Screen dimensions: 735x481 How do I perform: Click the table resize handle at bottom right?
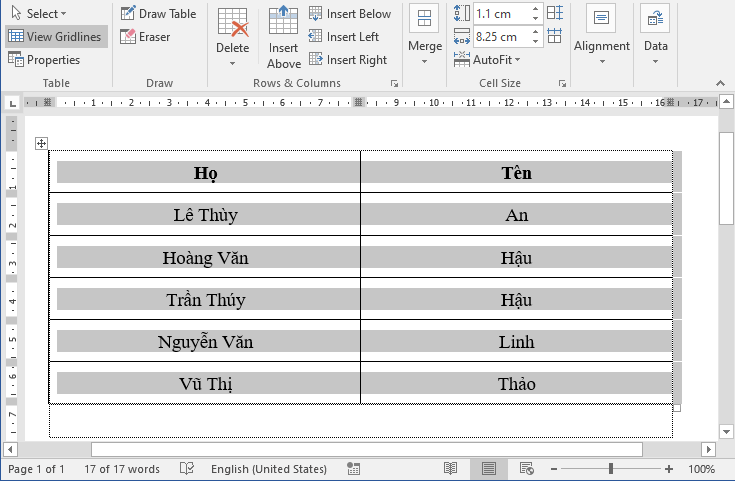click(677, 408)
